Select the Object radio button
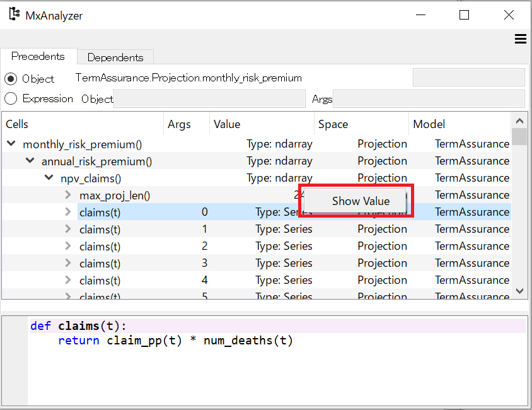The width and height of the screenshot is (532, 410). point(11,79)
